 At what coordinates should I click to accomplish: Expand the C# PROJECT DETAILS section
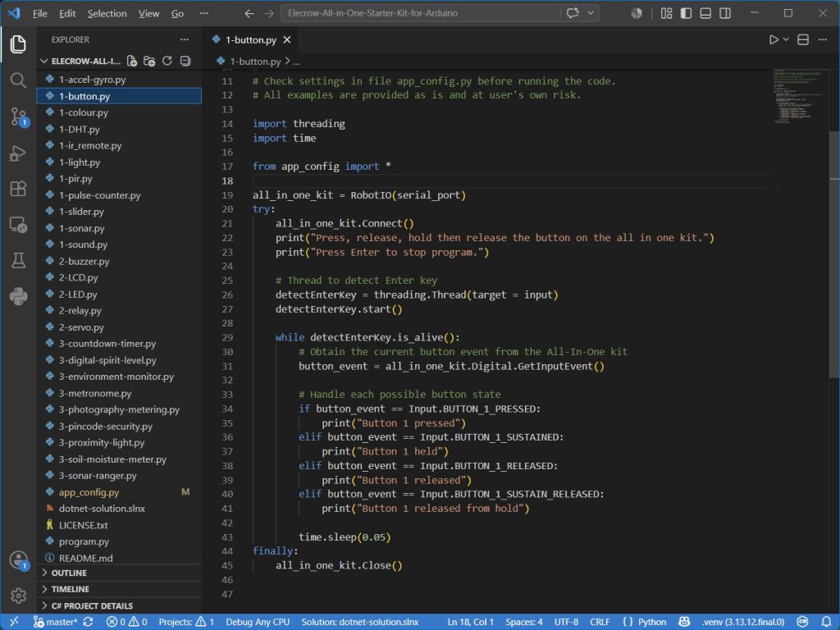pos(120,606)
